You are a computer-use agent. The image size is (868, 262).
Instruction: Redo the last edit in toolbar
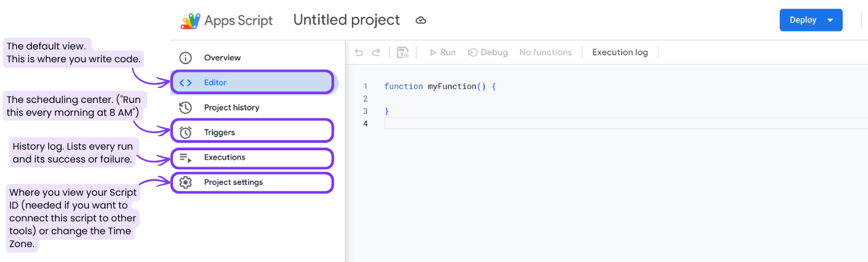[376, 52]
